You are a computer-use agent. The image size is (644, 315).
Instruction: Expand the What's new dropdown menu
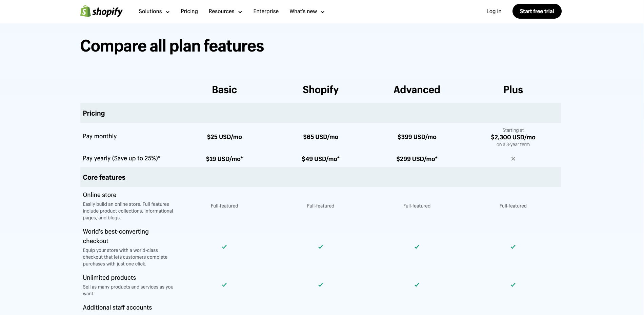pos(307,12)
